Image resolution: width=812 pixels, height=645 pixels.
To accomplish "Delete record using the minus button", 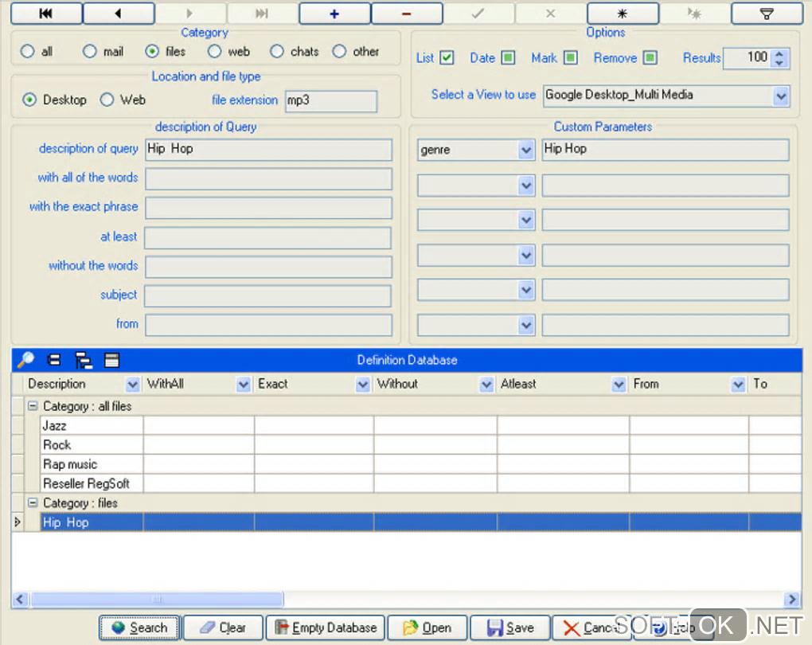I will tap(407, 14).
